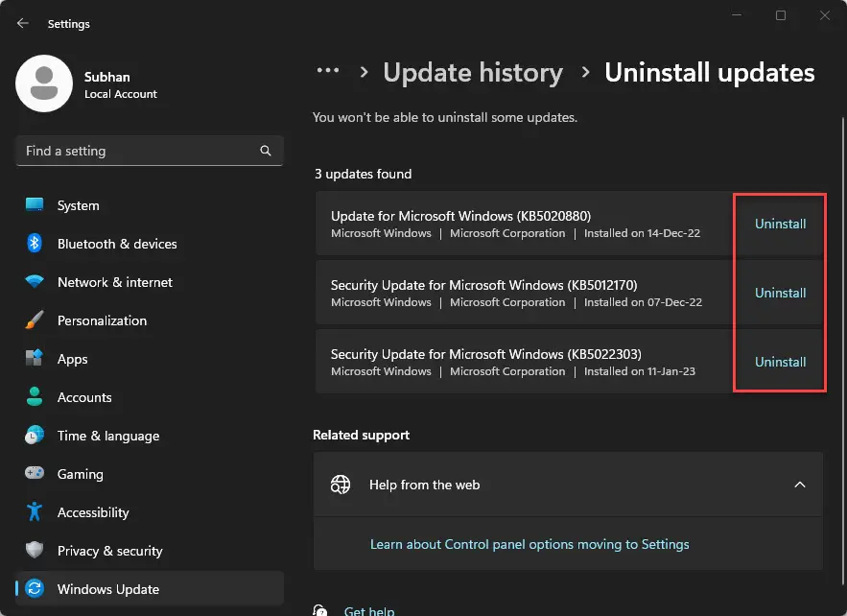Image resolution: width=847 pixels, height=616 pixels.
Task: Click the Help from the web globe icon
Action: pyautogui.click(x=341, y=485)
